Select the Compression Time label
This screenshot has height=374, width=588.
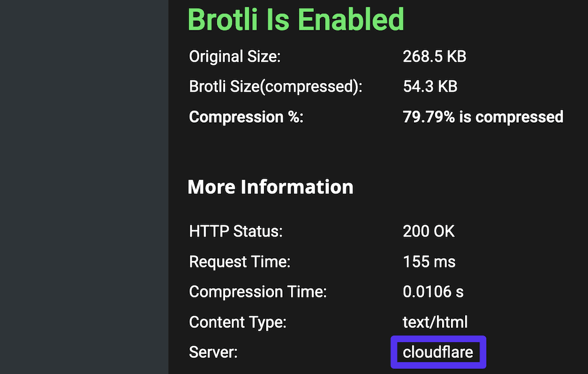(258, 292)
